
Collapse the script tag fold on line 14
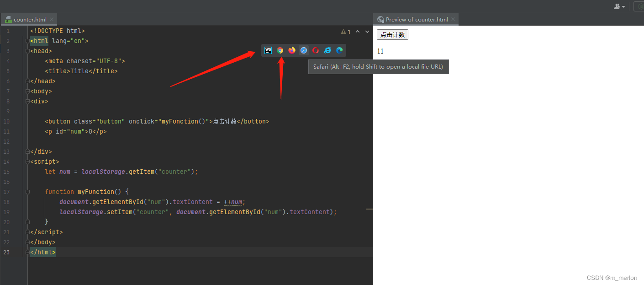pos(27,161)
